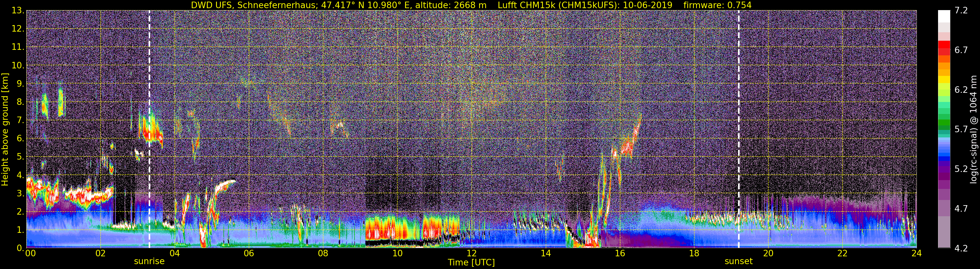Click the '18' time axis tick
Viewport: 980px width, 269px height.
click(x=694, y=253)
